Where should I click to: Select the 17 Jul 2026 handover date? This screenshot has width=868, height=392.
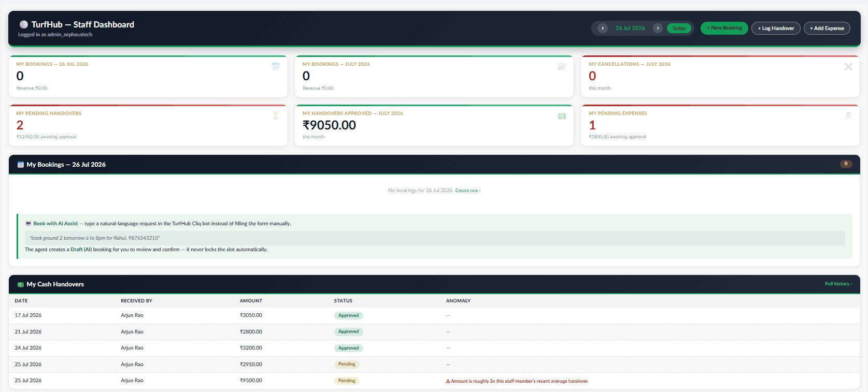pos(28,315)
